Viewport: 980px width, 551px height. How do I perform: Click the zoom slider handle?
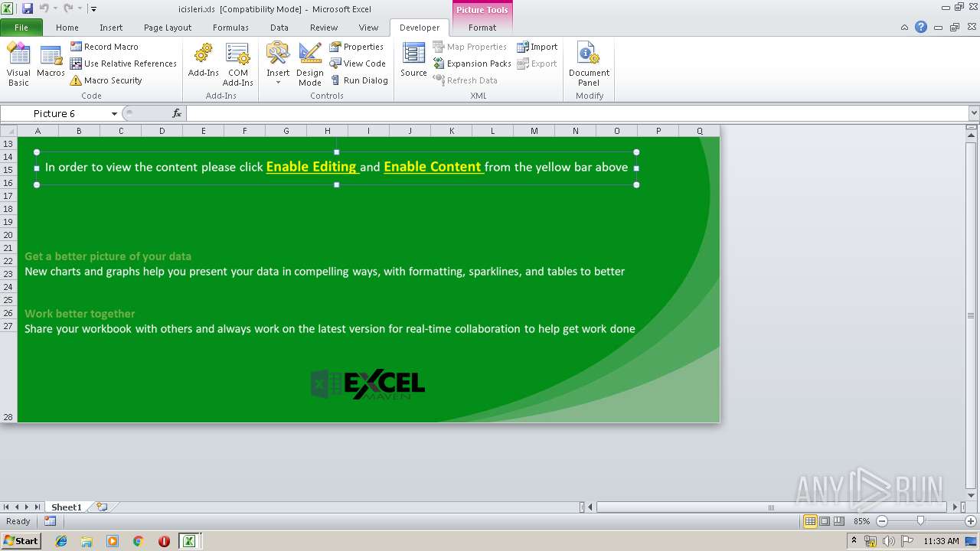[x=920, y=521]
